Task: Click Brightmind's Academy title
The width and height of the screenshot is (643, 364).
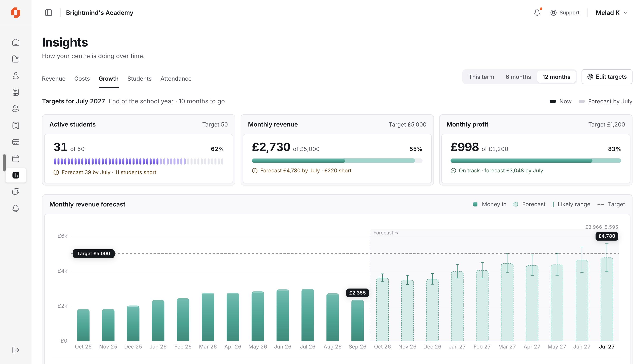Action: coord(100,13)
